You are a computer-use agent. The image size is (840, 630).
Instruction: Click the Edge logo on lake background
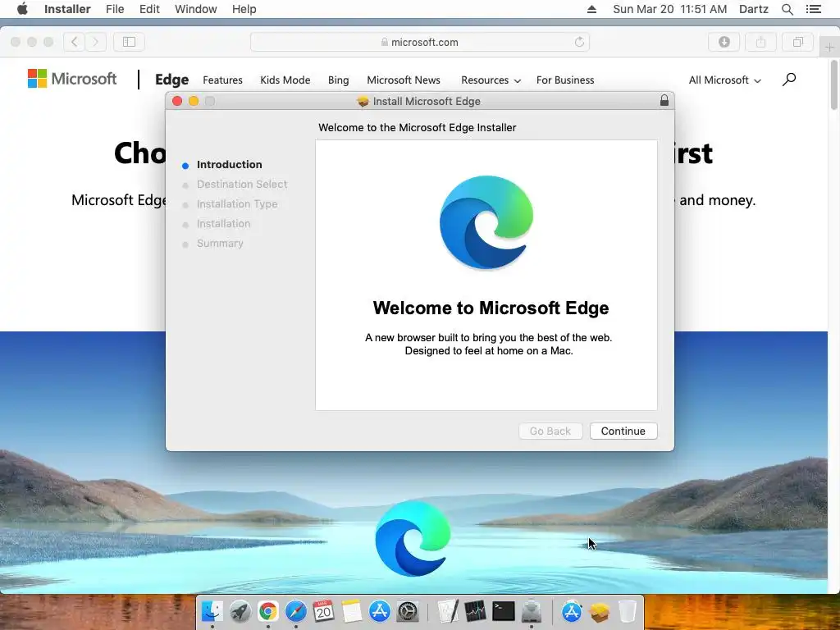coord(413,538)
